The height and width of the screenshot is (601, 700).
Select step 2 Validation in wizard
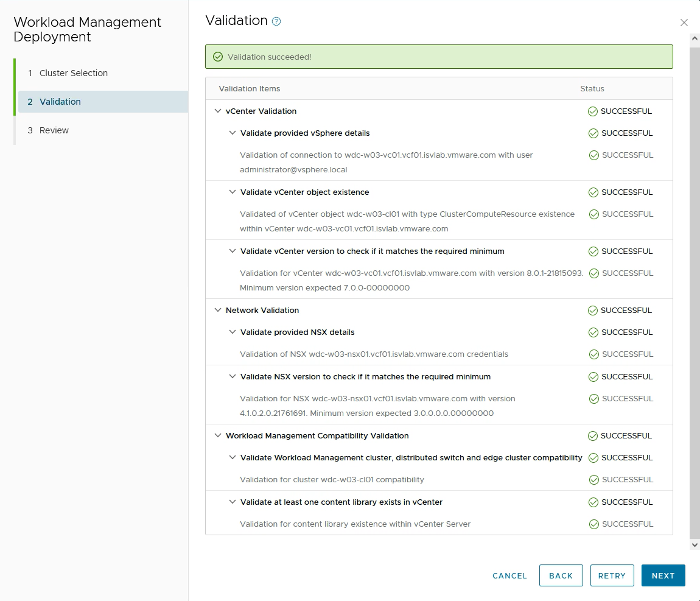click(103, 102)
